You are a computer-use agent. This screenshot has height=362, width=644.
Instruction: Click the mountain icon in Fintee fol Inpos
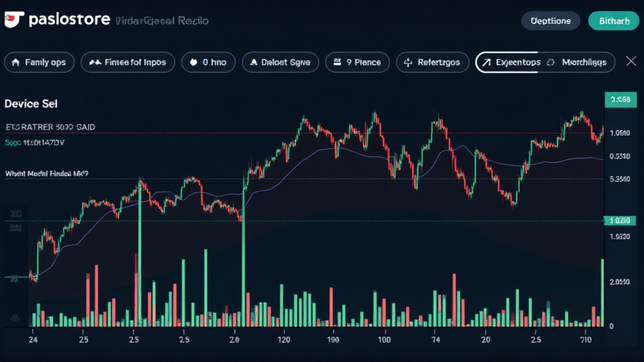click(x=95, y=62)
